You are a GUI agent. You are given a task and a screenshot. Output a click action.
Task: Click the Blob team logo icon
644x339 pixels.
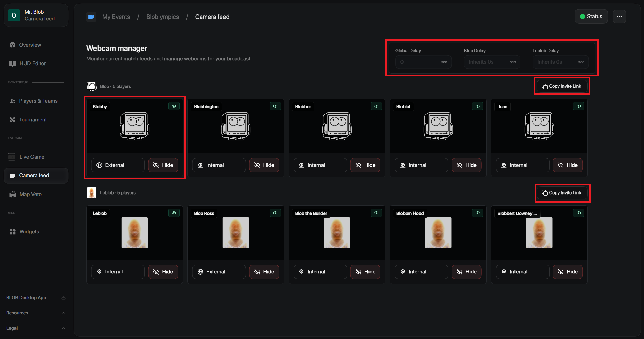tap(92, 86)
